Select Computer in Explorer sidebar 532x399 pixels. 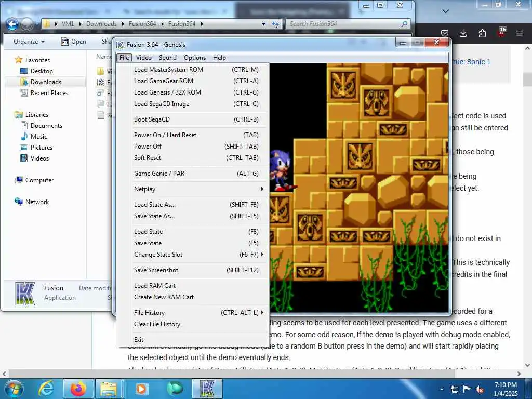point(34,180)
